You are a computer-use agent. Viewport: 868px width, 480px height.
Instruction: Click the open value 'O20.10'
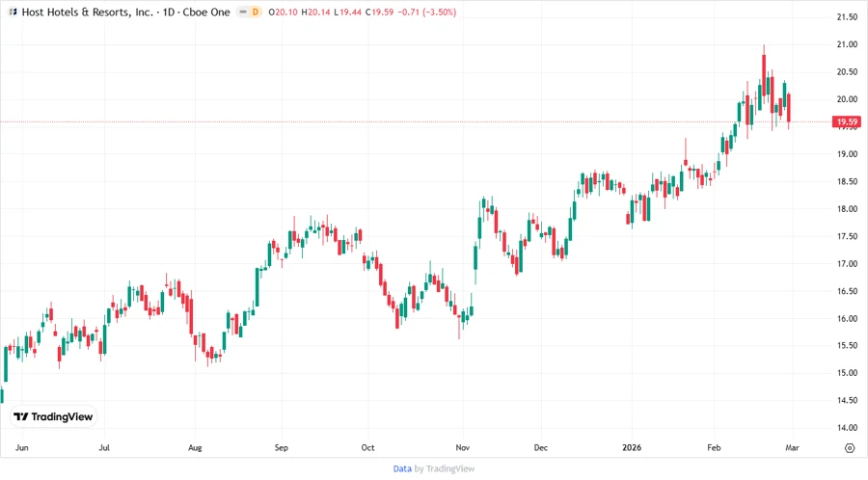click(x=283, y=12)
